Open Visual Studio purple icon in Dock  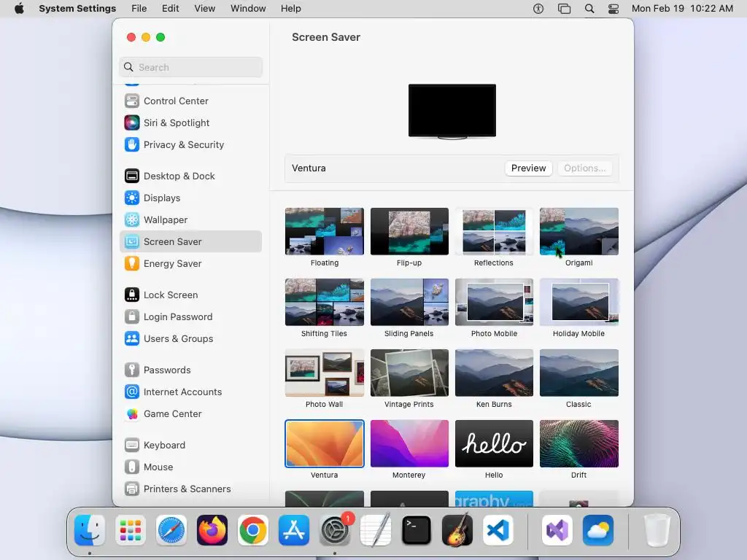557,531
